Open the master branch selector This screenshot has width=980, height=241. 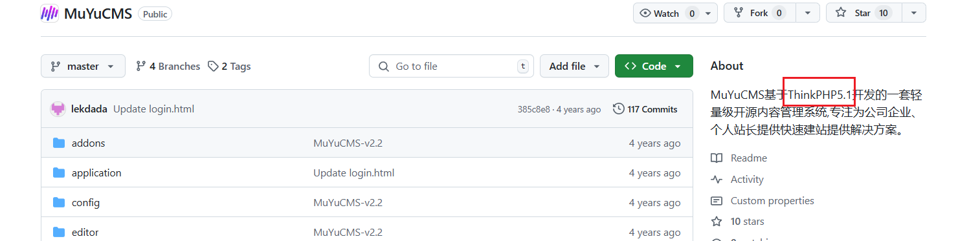[83, 66]
